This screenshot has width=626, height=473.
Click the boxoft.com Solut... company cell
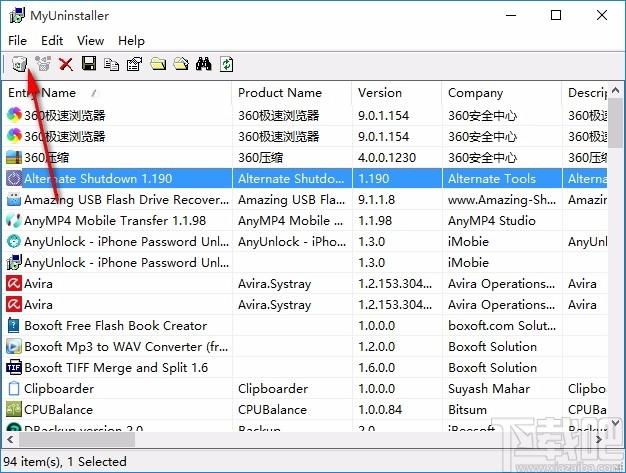(x=502, y=325)
